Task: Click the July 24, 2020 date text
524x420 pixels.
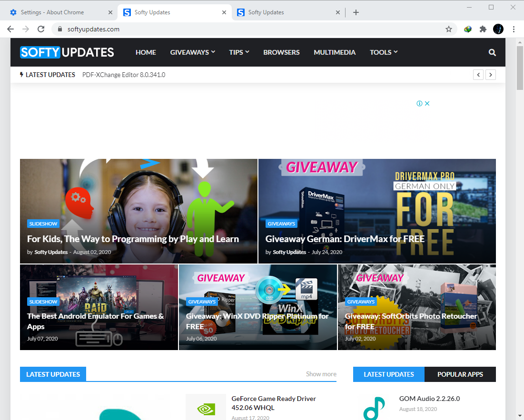Action: coord(327,252)
